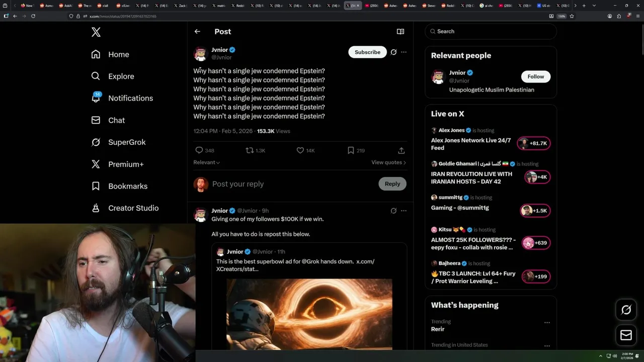644x362 pixels.
Task: Open Jvnior profile name on main post
Action: (x=220, y=50)
